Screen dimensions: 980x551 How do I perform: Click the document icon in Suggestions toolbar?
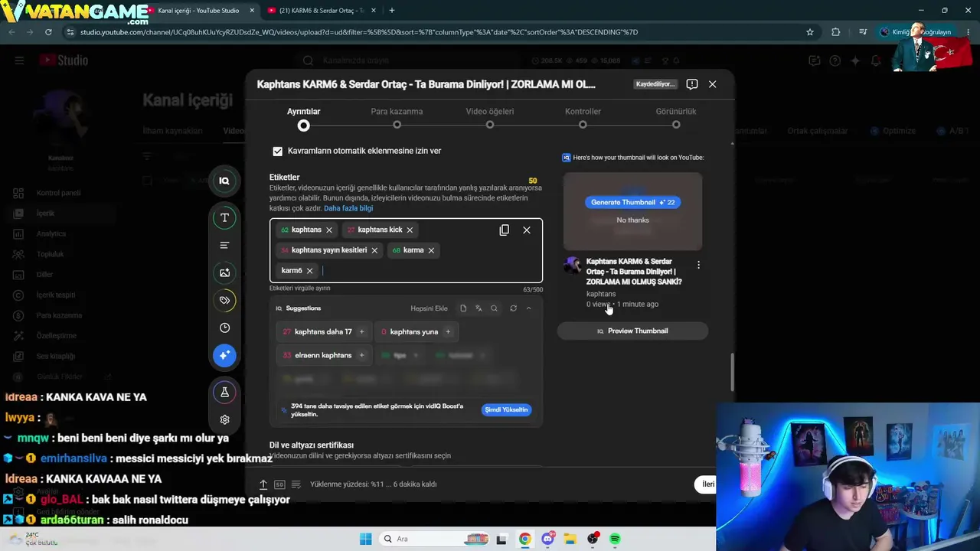(x=463, y=308)
